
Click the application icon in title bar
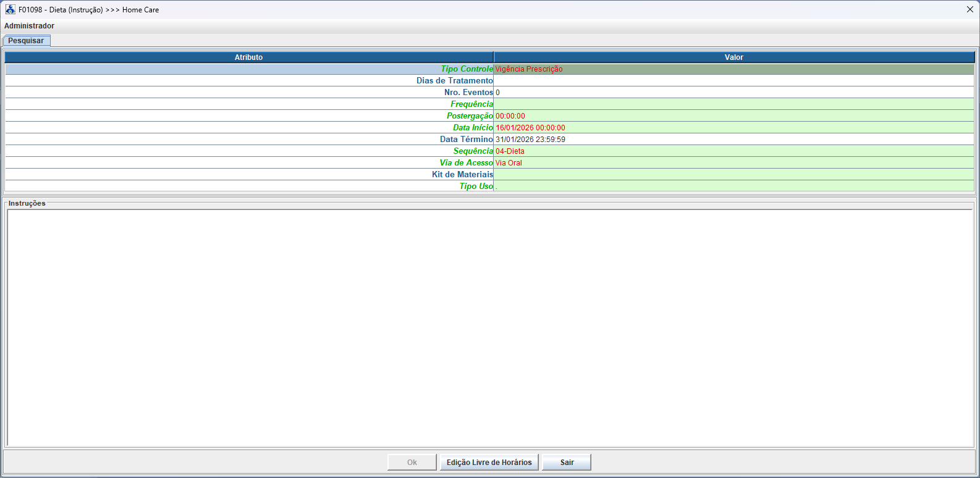tap(11, 9)
